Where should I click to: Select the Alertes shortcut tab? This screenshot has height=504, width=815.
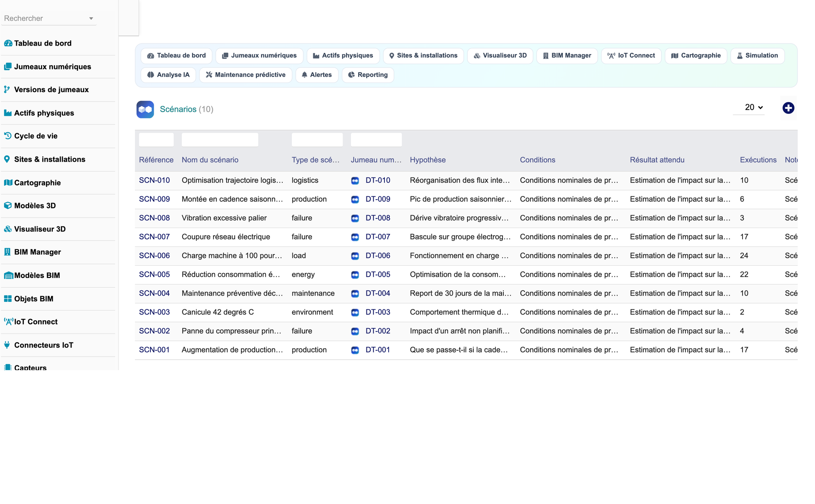tap(317, 75)
